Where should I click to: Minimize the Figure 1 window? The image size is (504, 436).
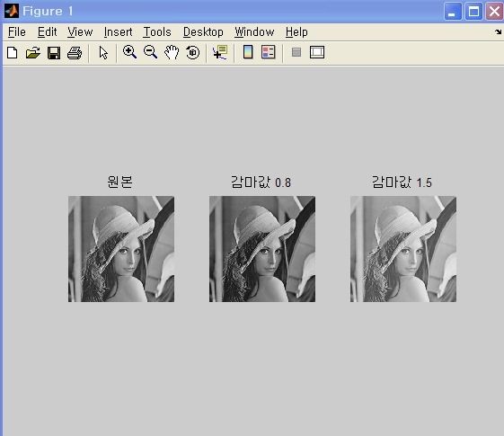[453, 12]
